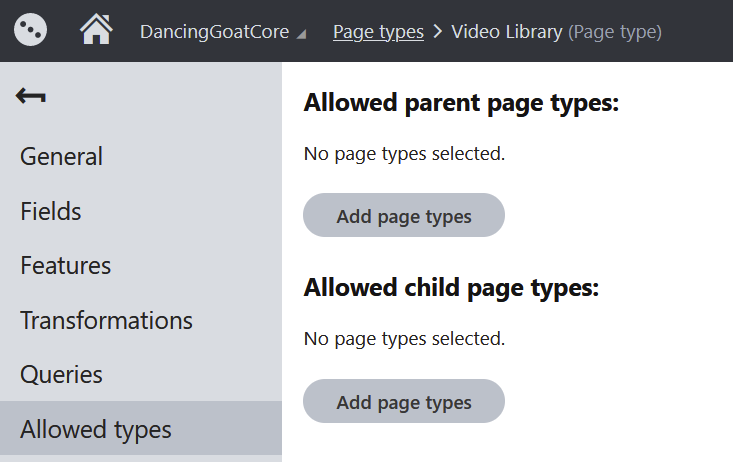Open the Kentico application list icon
The height and width of the screenshot is (462, 733).
pos(30,30)
